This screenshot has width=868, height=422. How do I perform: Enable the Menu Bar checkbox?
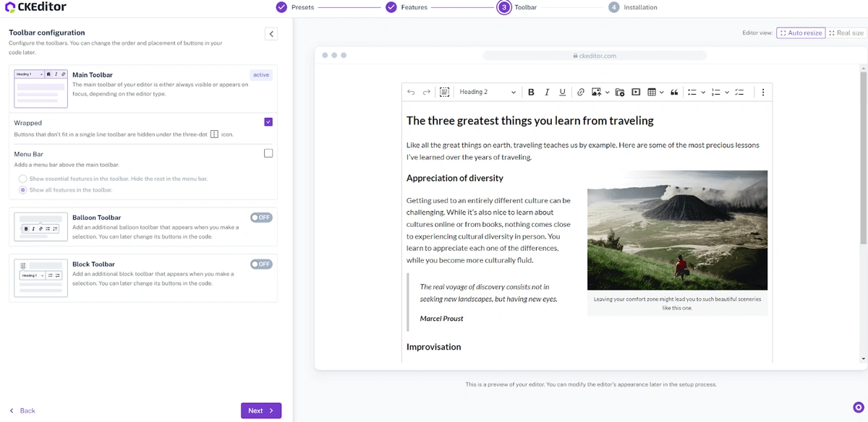coord(268,153)
